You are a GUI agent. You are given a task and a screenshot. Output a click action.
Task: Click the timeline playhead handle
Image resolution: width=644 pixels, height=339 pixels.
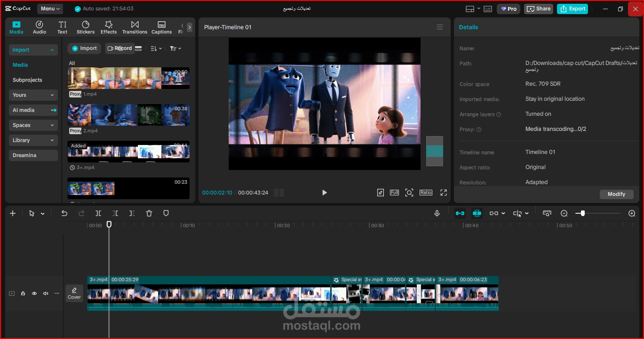(109, 225)
